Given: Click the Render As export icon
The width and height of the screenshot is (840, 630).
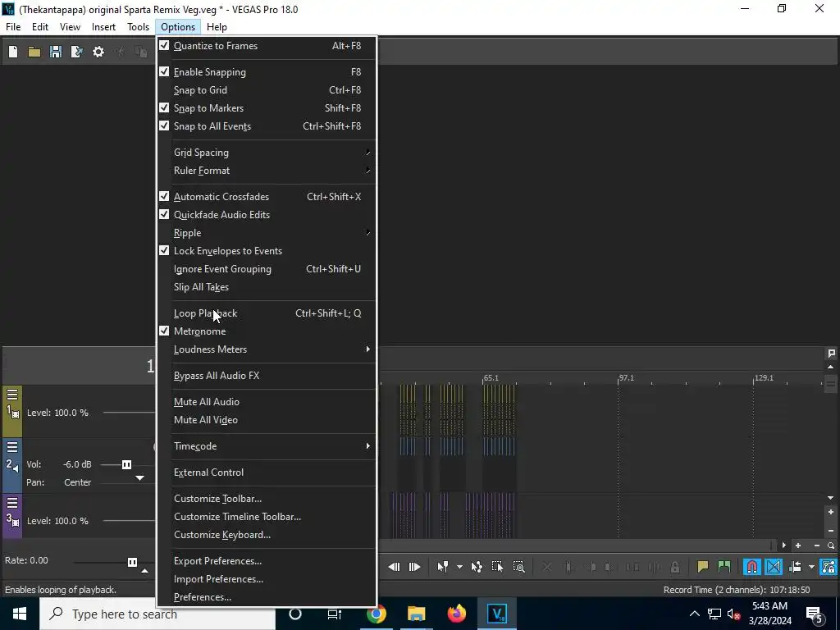Looking at the screenshot, I should (76, 52).
